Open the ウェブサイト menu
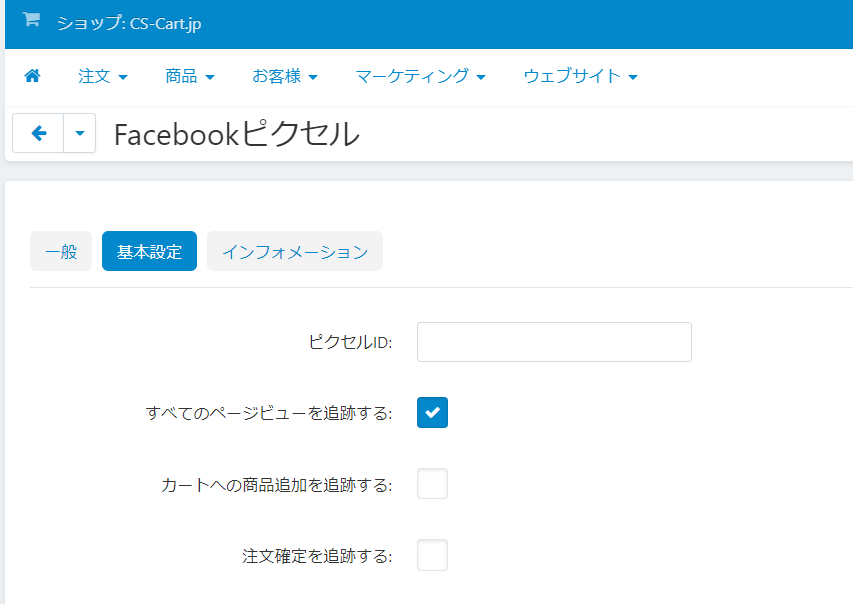This screenshot has width=853, height=604. point(580,76)
